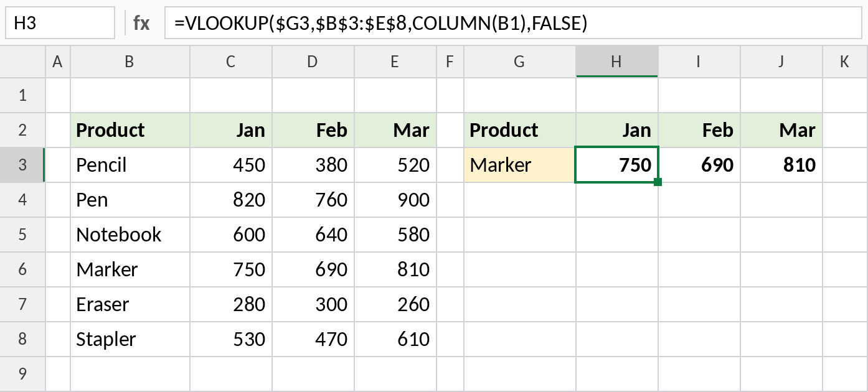Click the Feb header in column I
Viewport: 868px width, 392px height.
(x=699, y=130)
